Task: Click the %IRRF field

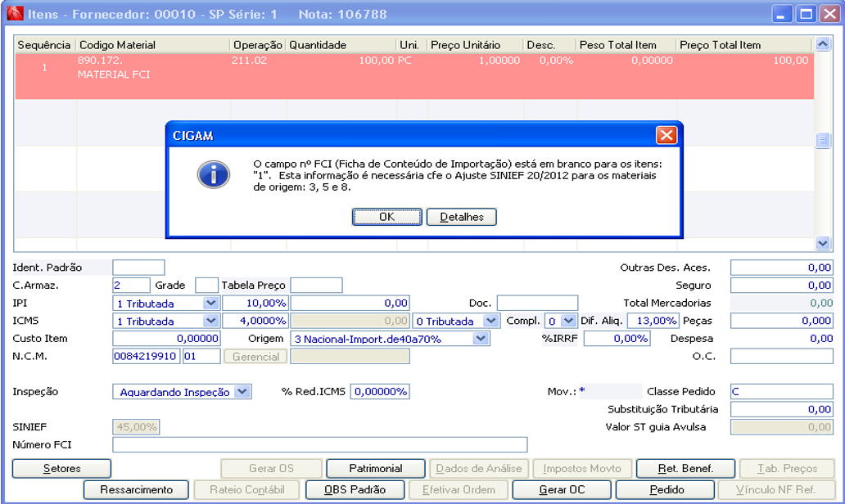Action: 617,339
